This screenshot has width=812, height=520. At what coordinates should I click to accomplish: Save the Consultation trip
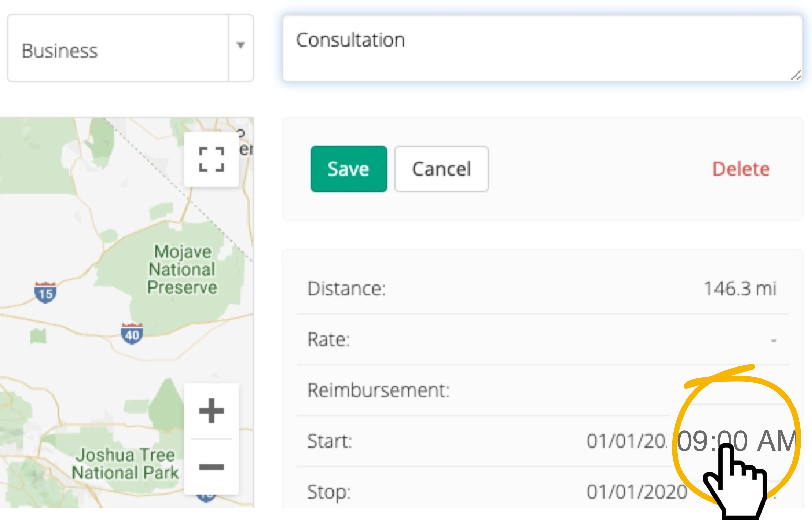pos(348,169)
